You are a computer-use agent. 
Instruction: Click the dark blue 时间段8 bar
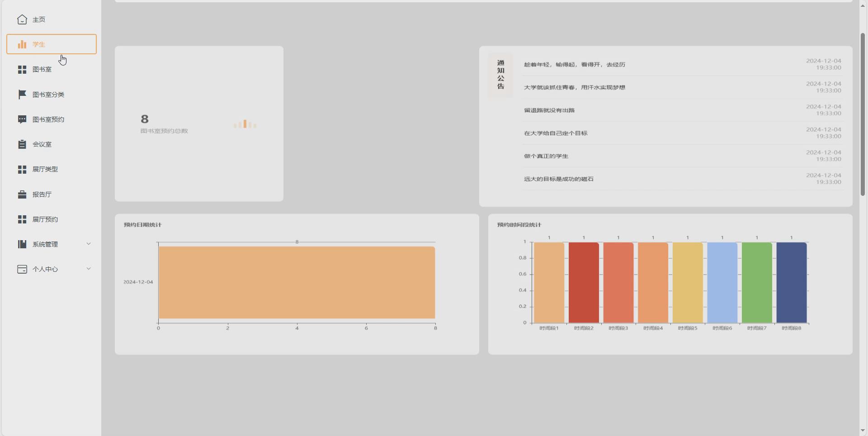tap(792, 283)
